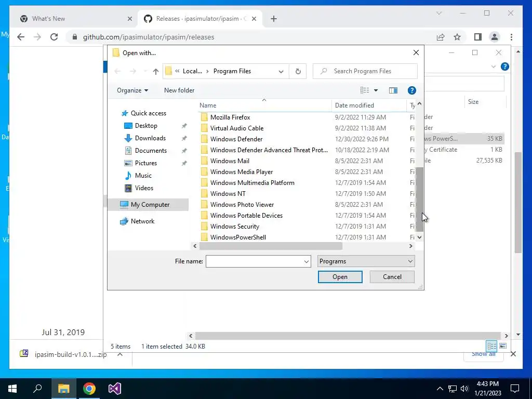
Task: Focus the File name input field
Action: (254, 261)
